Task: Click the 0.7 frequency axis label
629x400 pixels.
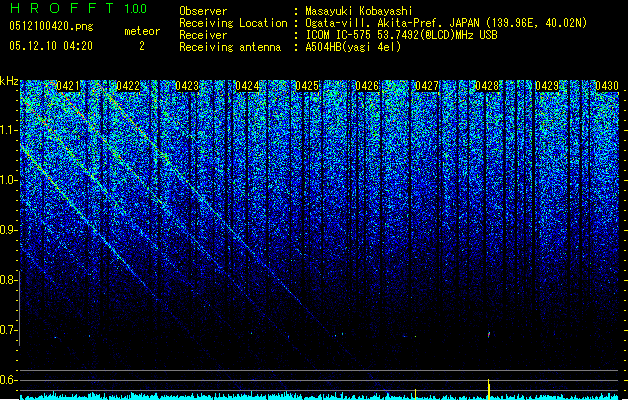Action: 8,330
